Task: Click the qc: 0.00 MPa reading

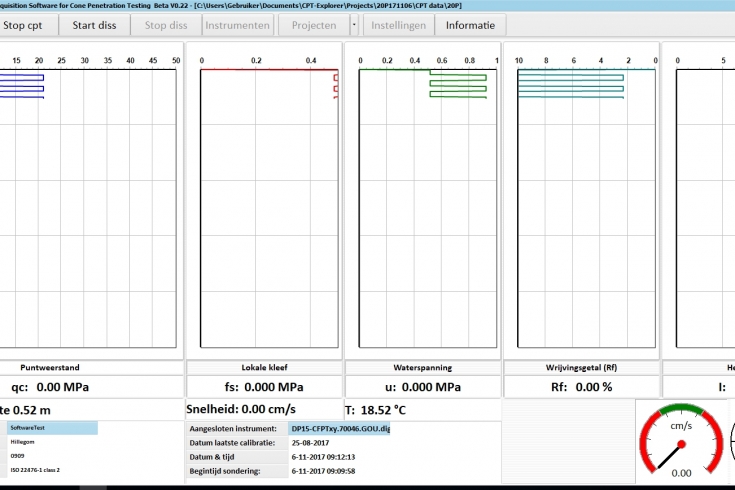Action: (50, 387)
